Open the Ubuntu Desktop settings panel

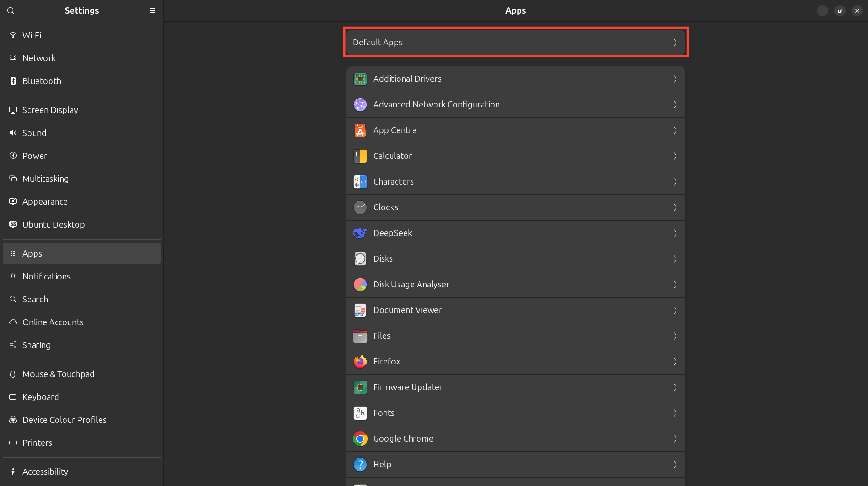click(82, 225)
